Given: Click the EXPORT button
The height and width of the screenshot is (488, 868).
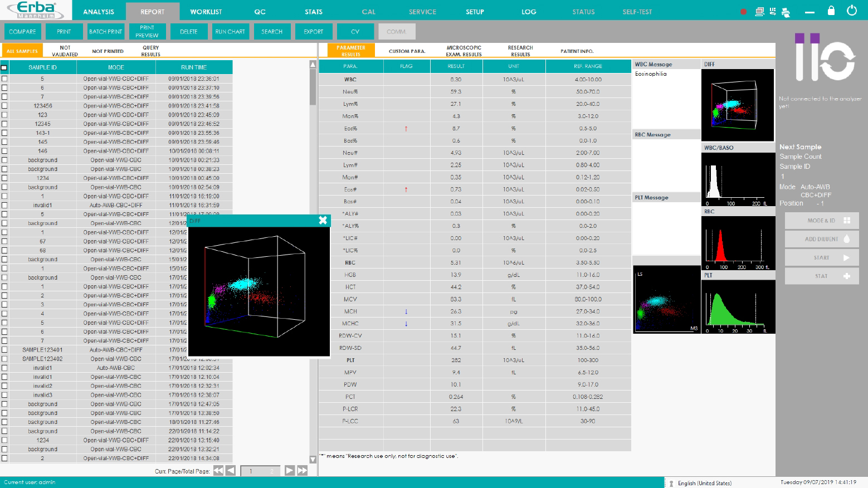Looking at the screenshot, I should [x=313, y=32].
